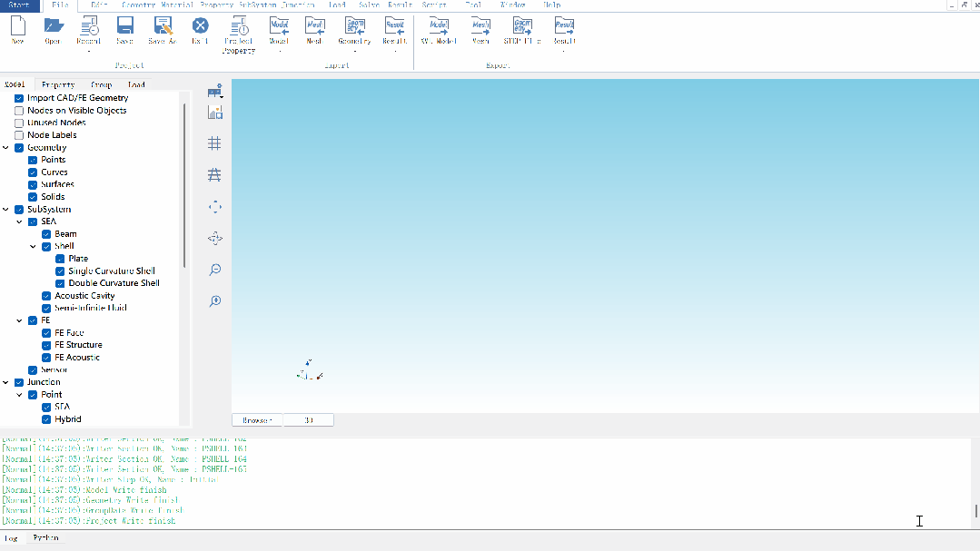Click the zoom out magnifier icon
Image resolution: width=980 pixels, height=551 pixels.
click(x=215, y=270)
